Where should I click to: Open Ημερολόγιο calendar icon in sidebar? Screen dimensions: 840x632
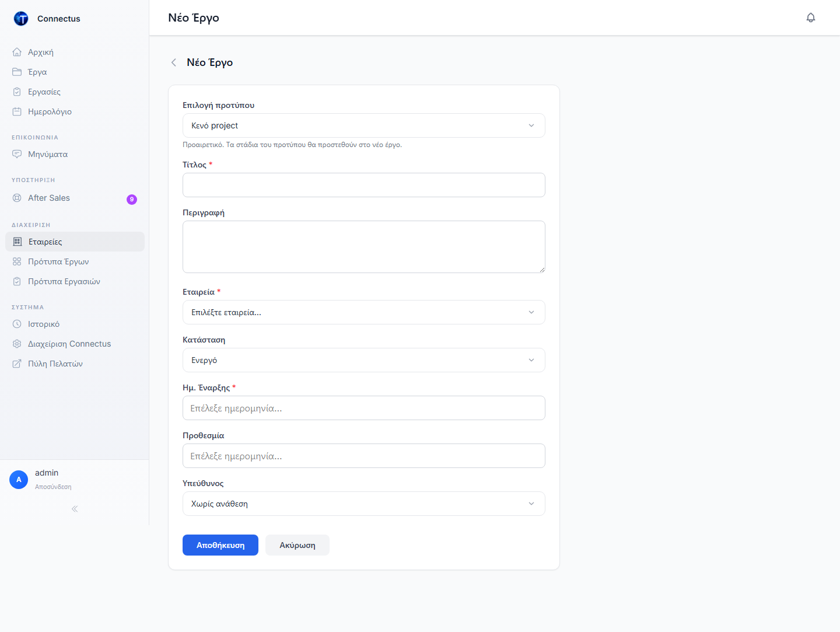point(17,111)
